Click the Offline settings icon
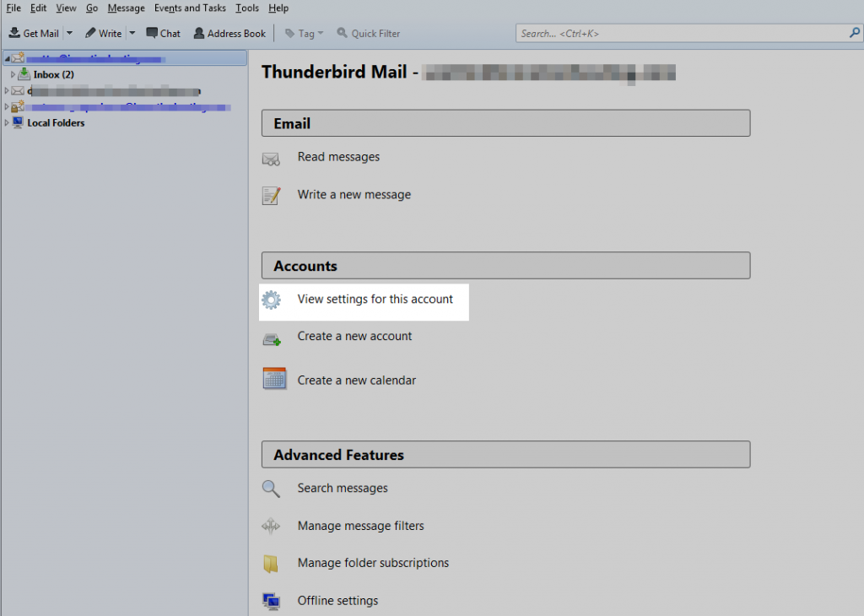This screenshot has height=616, width=864. pos(271,600)
